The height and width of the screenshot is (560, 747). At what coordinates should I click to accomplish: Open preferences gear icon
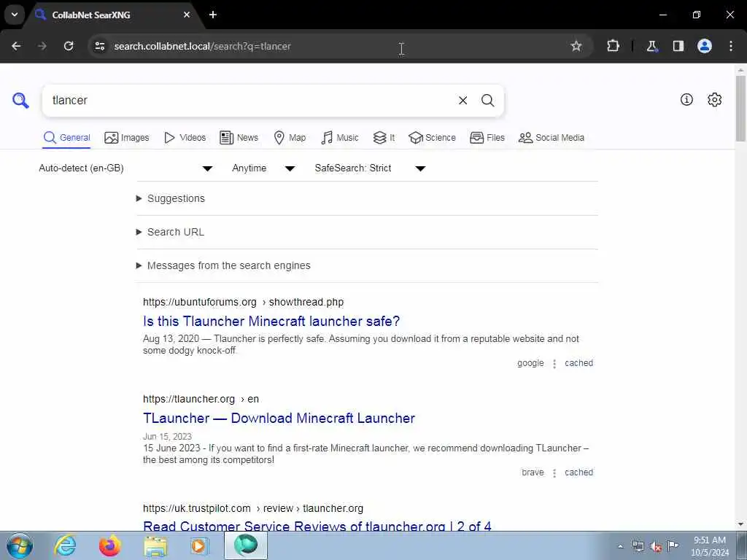(715, 99)
